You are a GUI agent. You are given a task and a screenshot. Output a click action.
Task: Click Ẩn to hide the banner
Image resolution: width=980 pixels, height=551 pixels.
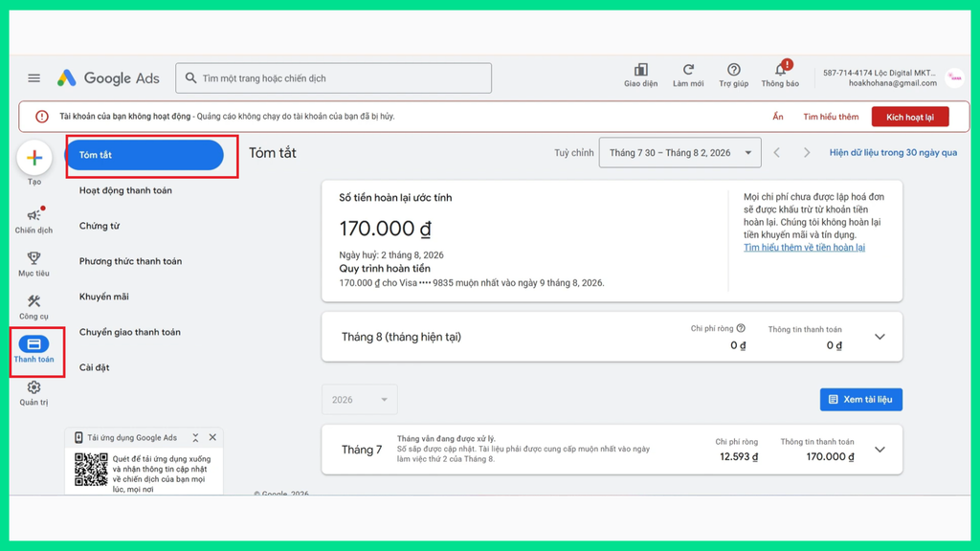pyautogui.click(x=777, y=117)
